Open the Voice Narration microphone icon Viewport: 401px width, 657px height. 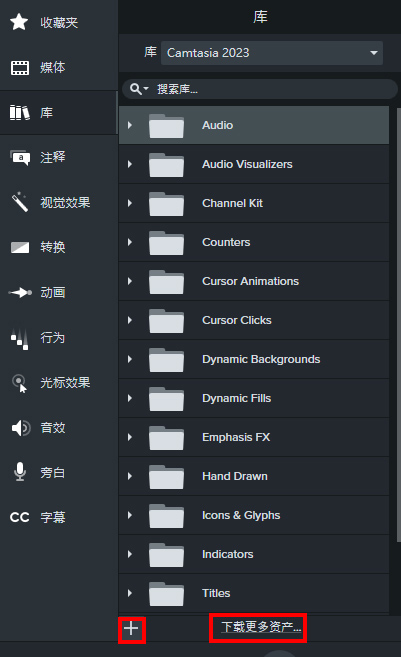[20, 472]
